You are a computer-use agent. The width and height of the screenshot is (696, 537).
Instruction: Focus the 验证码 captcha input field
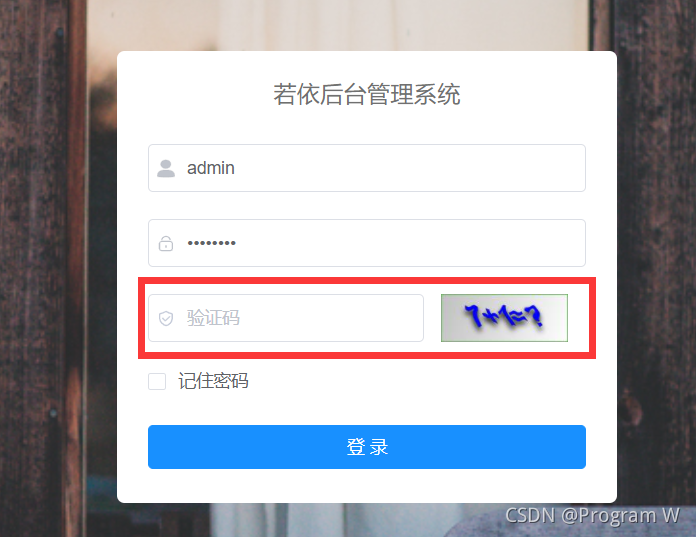pos(286,318)
